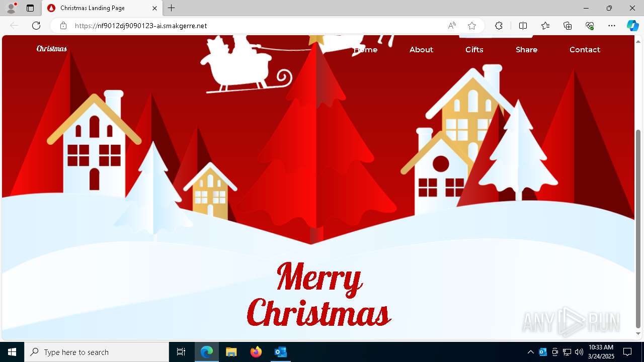Enable split screen view
Viewport: 644px width, 362px height.
tap(523, 26)
